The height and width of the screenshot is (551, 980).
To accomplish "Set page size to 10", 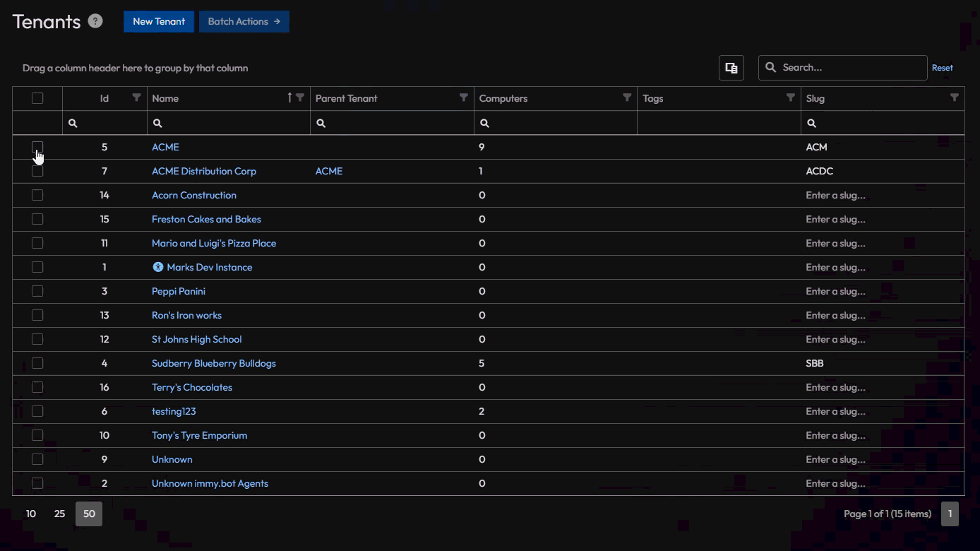I will click(31, 514).
